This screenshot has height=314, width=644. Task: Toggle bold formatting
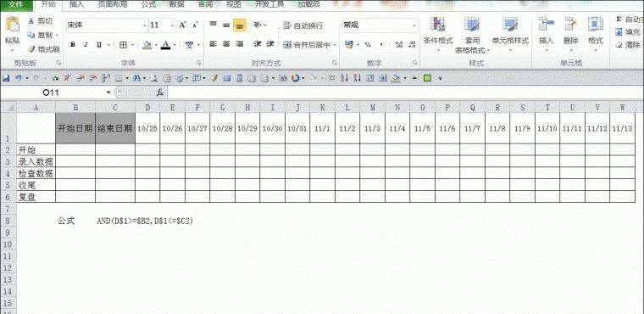pyautogui.click(x=73, y=45)
